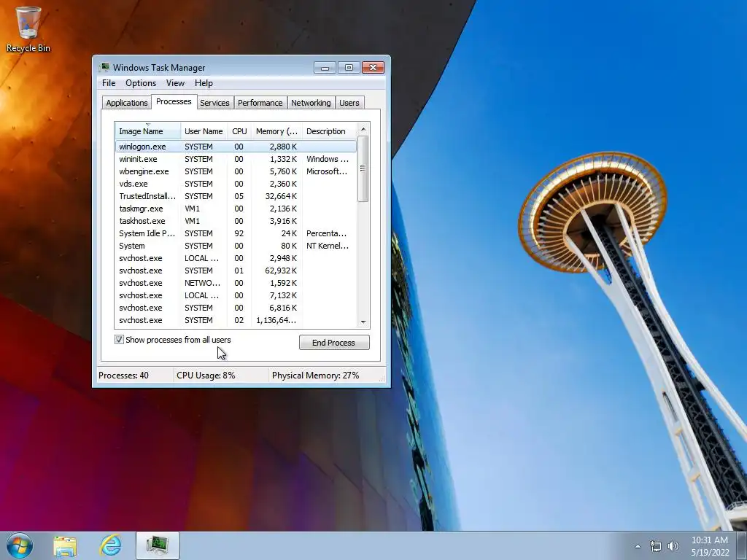Switch to the Performance tab

pos(260,103)
